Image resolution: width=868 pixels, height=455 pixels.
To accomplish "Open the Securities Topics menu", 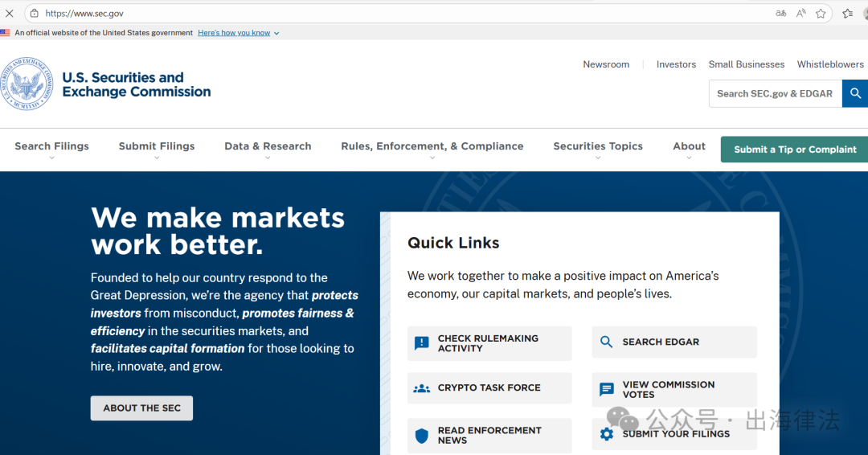I will [598, 146].
